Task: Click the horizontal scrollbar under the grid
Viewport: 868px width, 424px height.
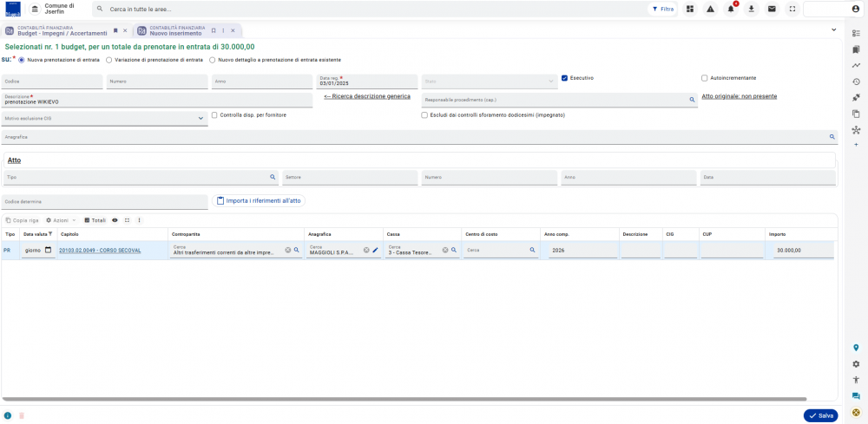Action: (x=404, y=399)
